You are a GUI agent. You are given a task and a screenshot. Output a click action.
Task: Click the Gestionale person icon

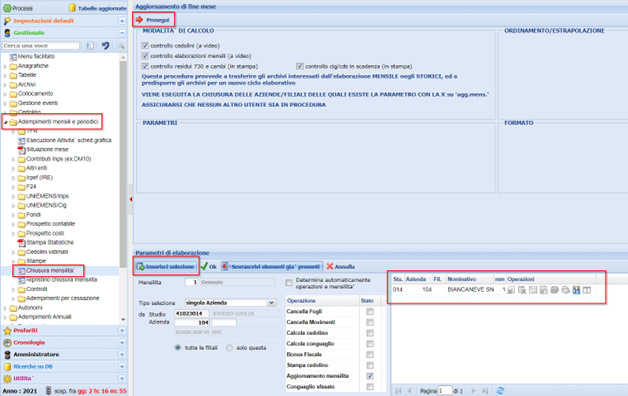[x=7, y=33]
